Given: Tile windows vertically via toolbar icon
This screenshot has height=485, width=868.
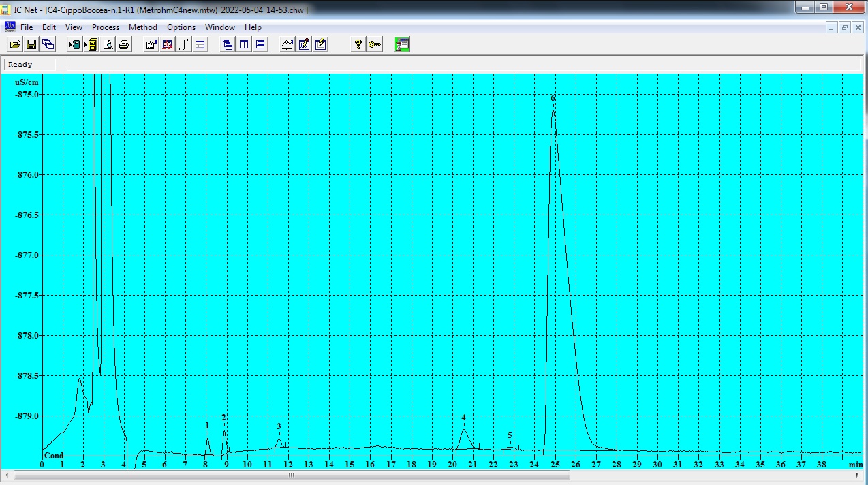Looking at the screenshot, I should (244, 45).
